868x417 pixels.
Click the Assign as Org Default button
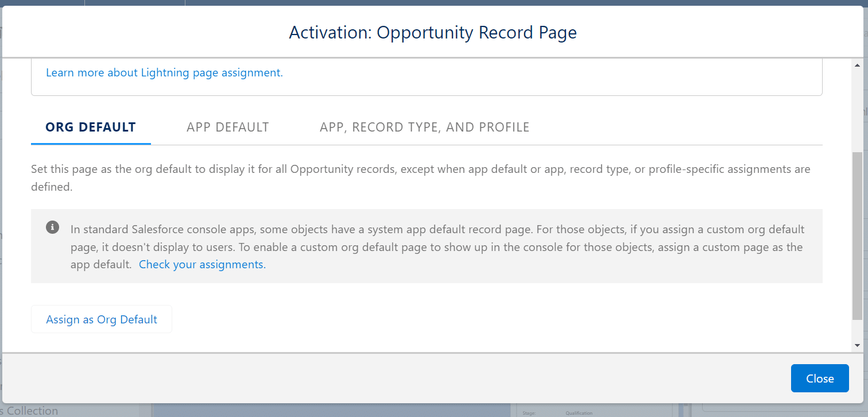[x=101, y=319]
